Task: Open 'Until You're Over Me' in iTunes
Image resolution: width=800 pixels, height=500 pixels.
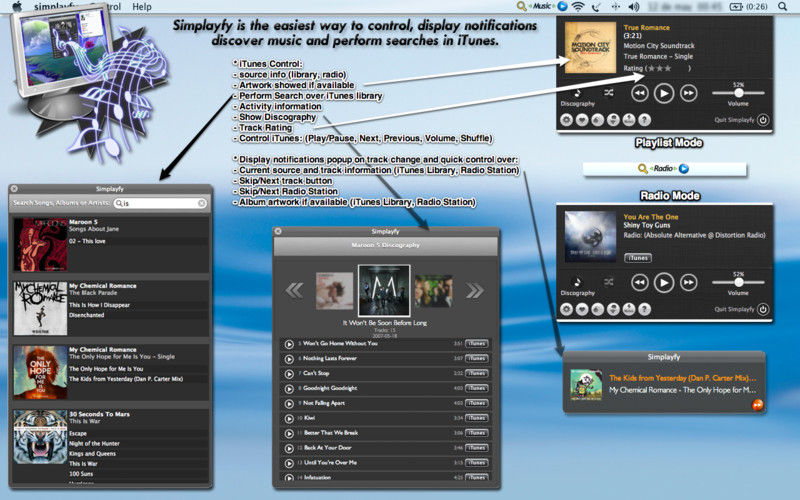Action: pyautogui.click(x=477, y=463)
